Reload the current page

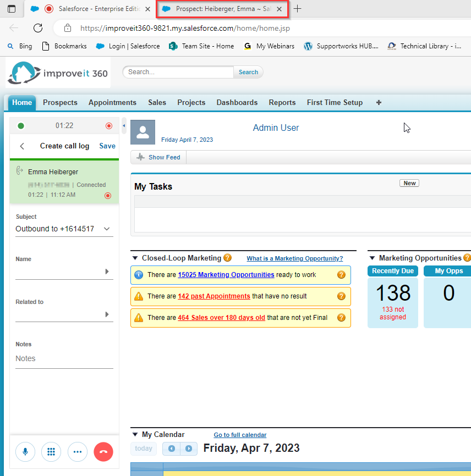38,28
